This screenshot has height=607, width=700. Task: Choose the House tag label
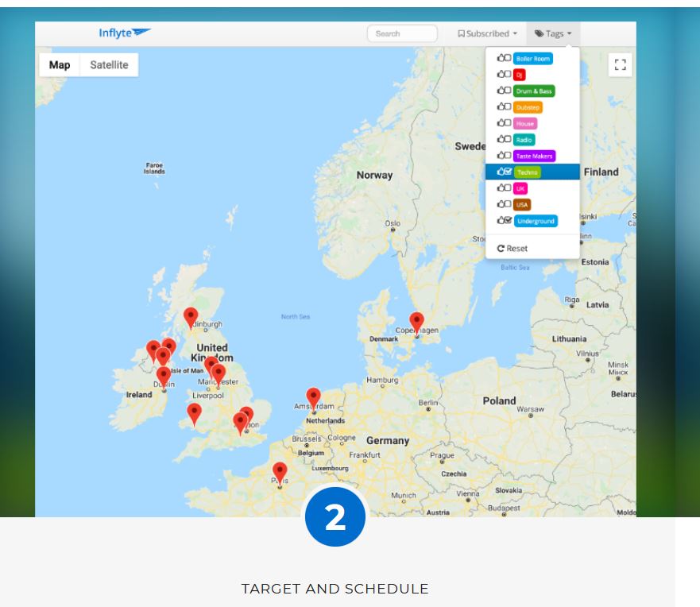coord(525,124)
